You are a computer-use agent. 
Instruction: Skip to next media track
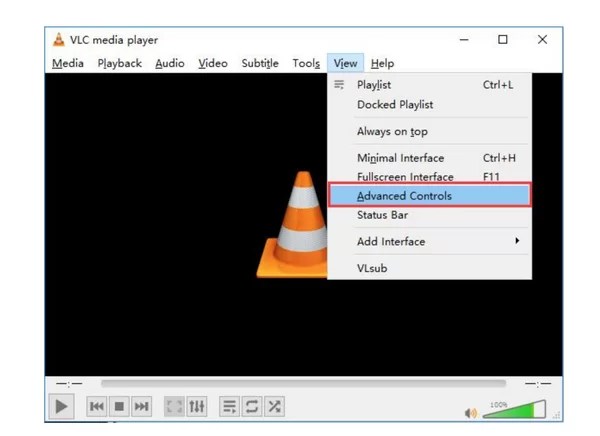[x=142, y=406]
